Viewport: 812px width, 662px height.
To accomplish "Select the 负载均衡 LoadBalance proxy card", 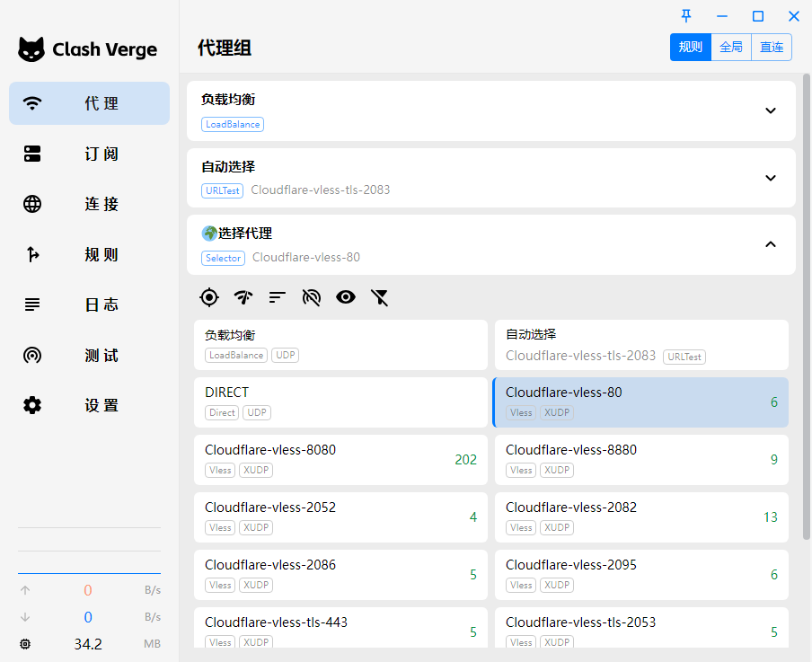I will [x=340, y=345].
